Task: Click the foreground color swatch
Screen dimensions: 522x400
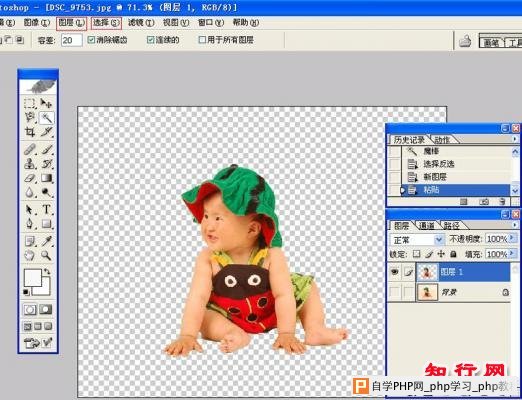Action: point(32,277)
